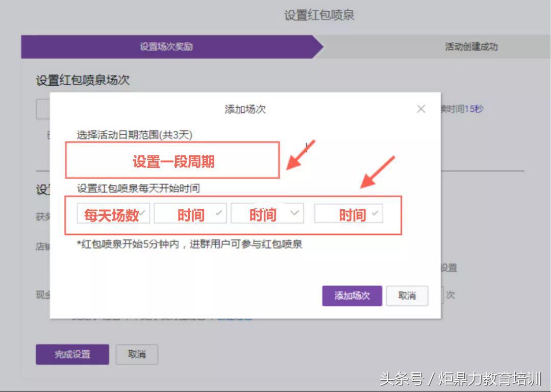Click the last 时间 selector box

coord(348,214)
